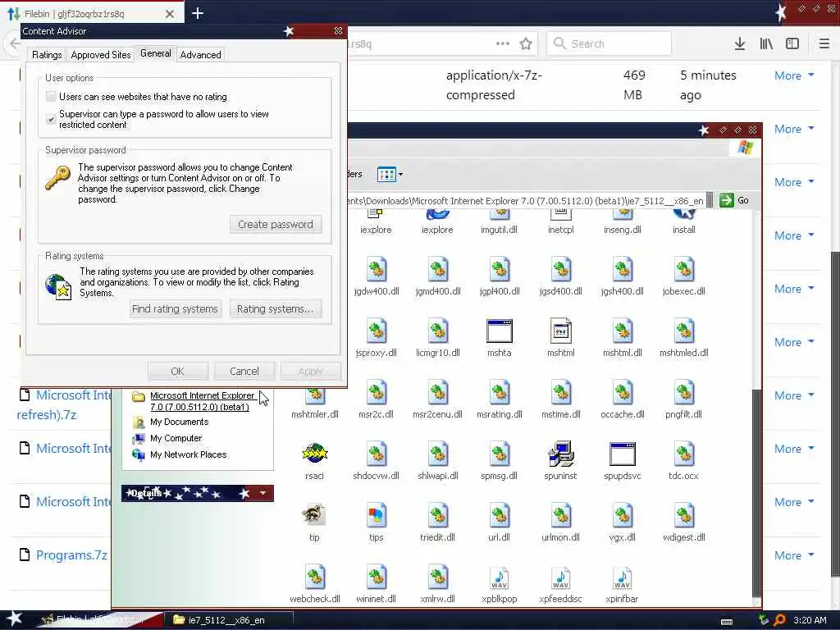Click the Create password button
Image resolution: width=840 pixels, height=630 pixels.
point(276,225)
